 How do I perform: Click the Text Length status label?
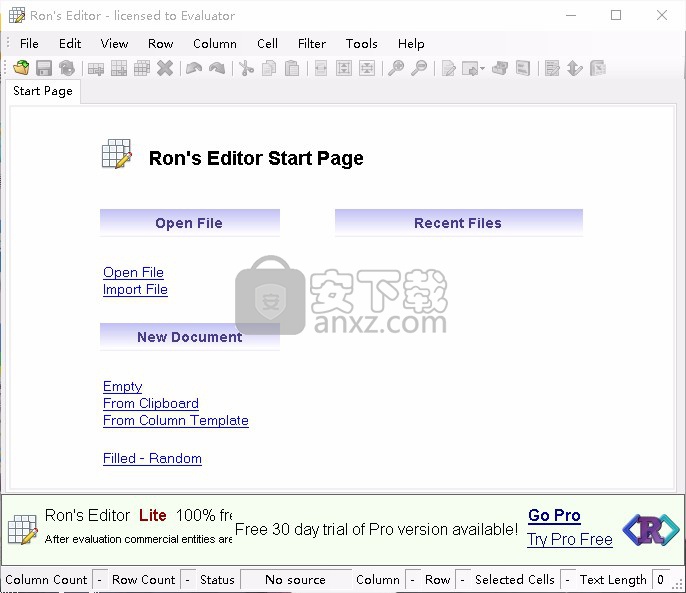[x=613, y=580]
